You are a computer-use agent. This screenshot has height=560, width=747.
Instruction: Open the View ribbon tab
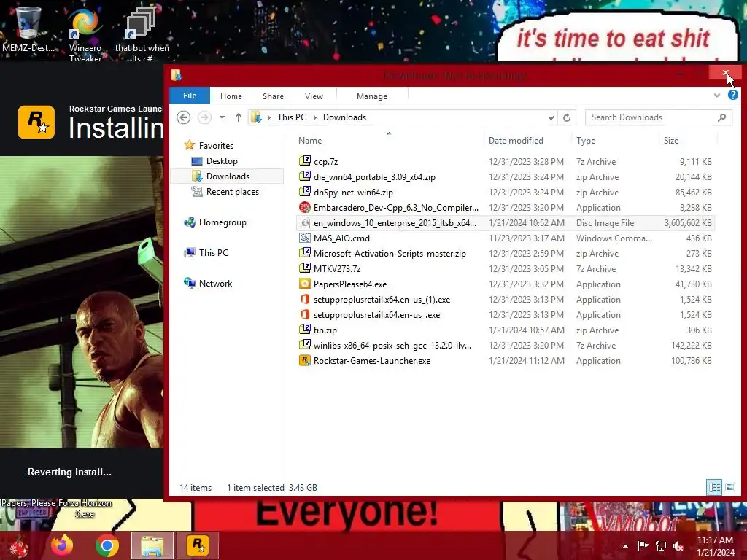pos(314,96)
